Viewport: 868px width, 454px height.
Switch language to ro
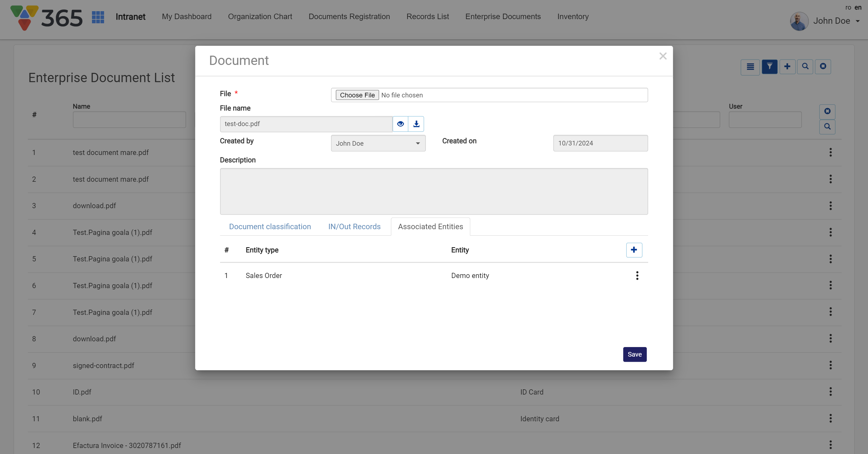tap(848, 7)
